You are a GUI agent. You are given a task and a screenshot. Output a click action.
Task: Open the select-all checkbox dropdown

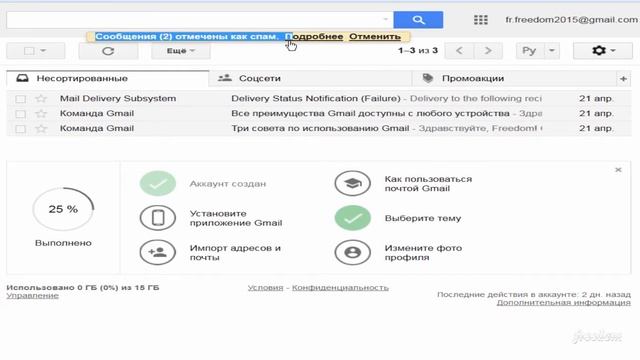tap(36, 51)
